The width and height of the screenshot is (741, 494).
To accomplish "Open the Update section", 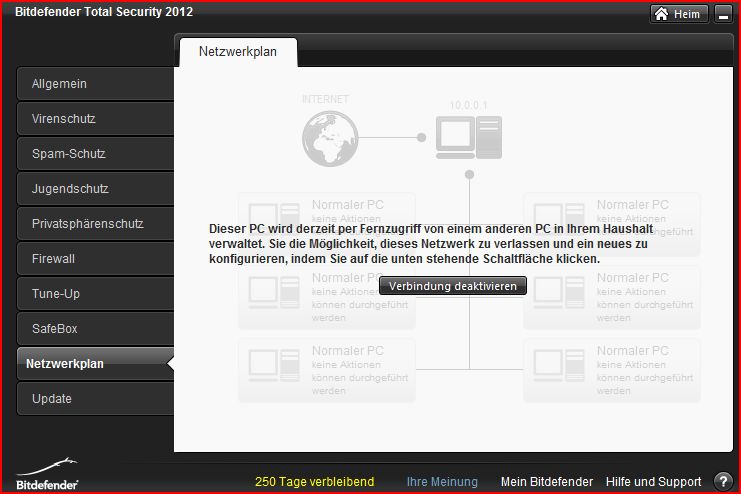I will pyautogui.click(x=96, y=399).
